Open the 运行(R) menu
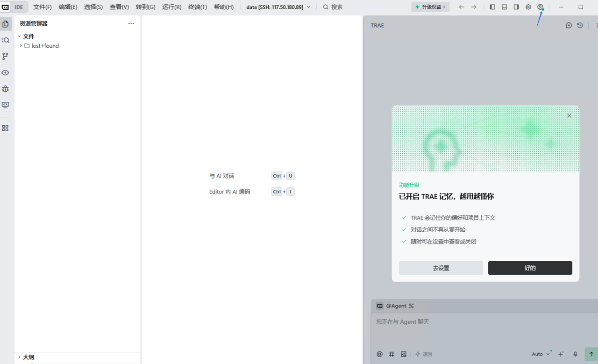 [172, 7]
